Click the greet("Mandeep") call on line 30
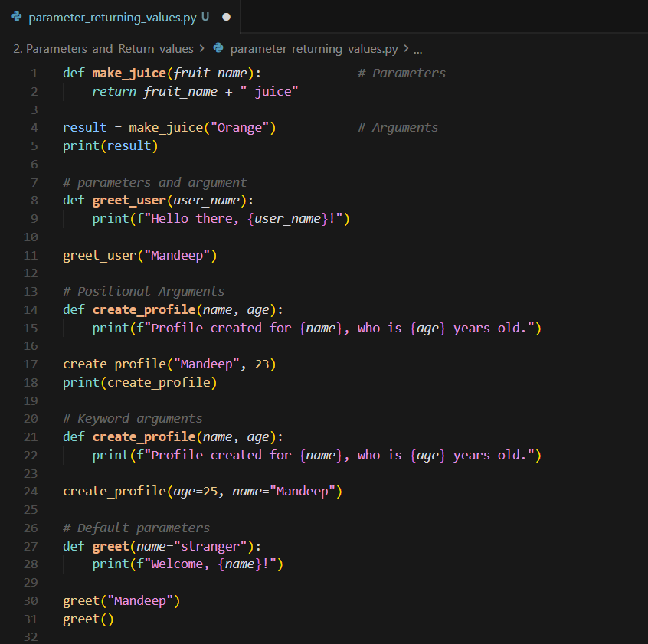648x644 pixels. [x=122, y=601]
